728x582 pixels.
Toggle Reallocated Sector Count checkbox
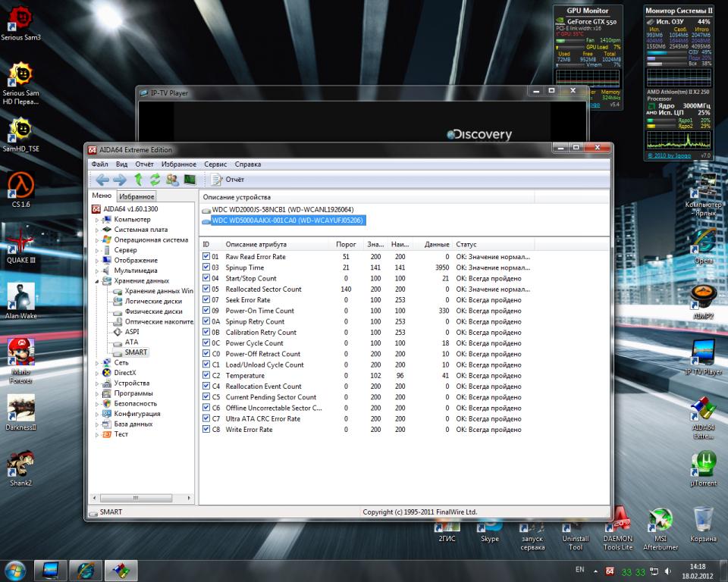click(206, 289)
